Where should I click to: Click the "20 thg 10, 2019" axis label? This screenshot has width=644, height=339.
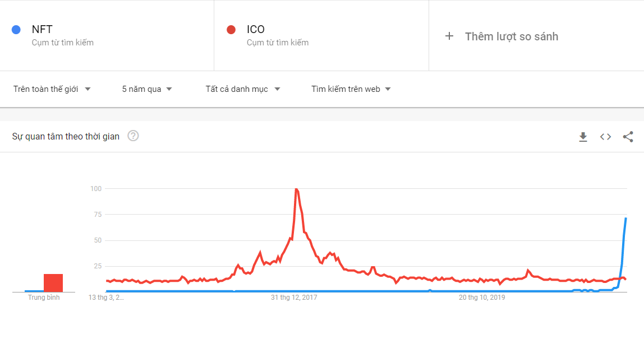click(482, 298)
